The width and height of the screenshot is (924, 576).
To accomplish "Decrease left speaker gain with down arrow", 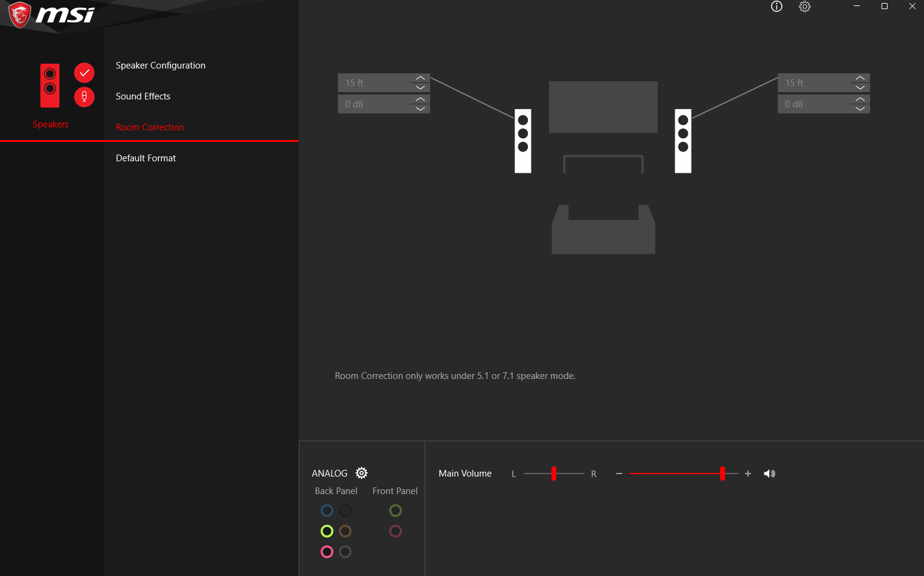I will [x=420, y=109].
